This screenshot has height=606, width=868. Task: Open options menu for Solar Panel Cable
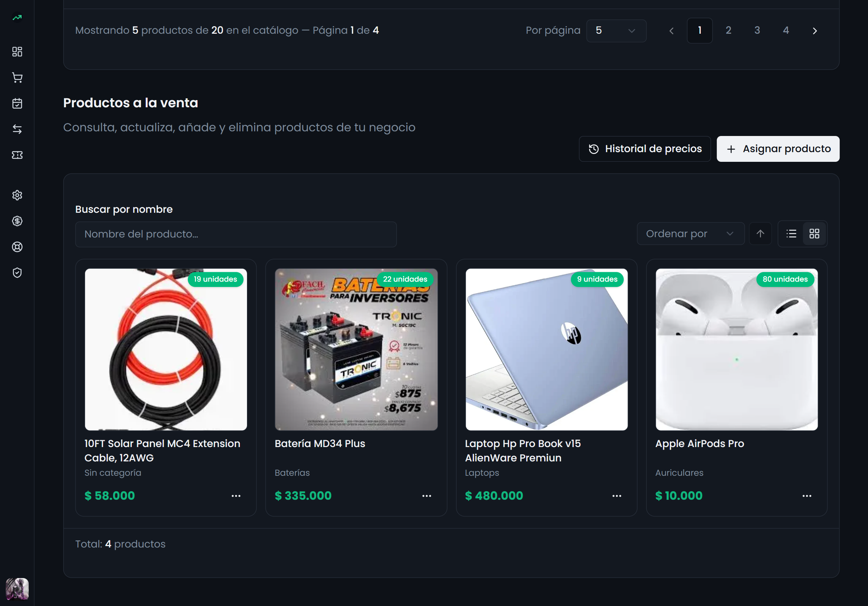(236, 496)
